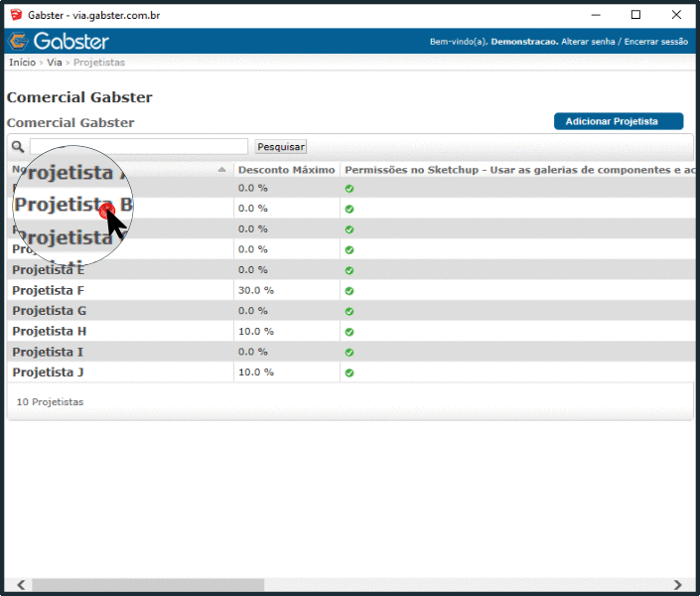Click green permission check for Projetista J

350,372
